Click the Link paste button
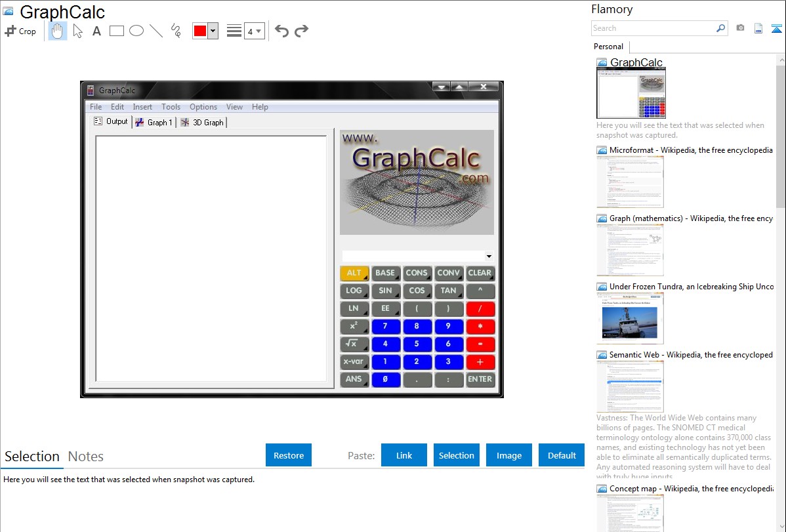This screenshot has height=532, width=786. [404, 455]
